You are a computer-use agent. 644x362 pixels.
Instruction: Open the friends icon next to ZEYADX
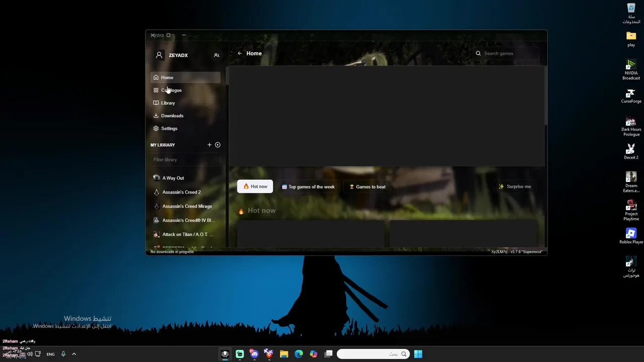click(x=216, y=55)
